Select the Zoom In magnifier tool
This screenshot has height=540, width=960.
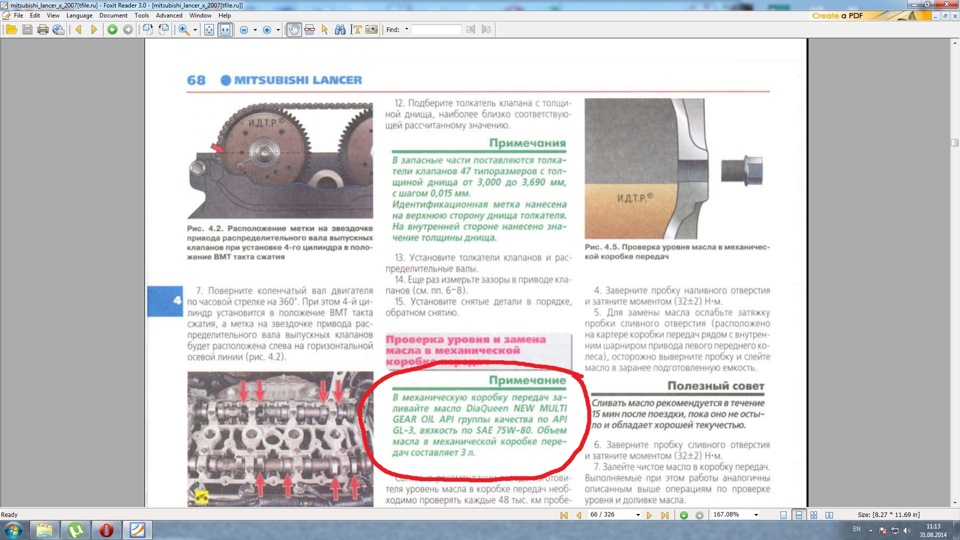[184, 29]
